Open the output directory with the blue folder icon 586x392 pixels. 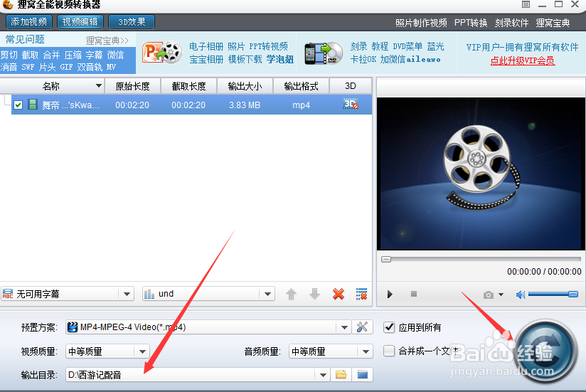[x=363, y=374]
